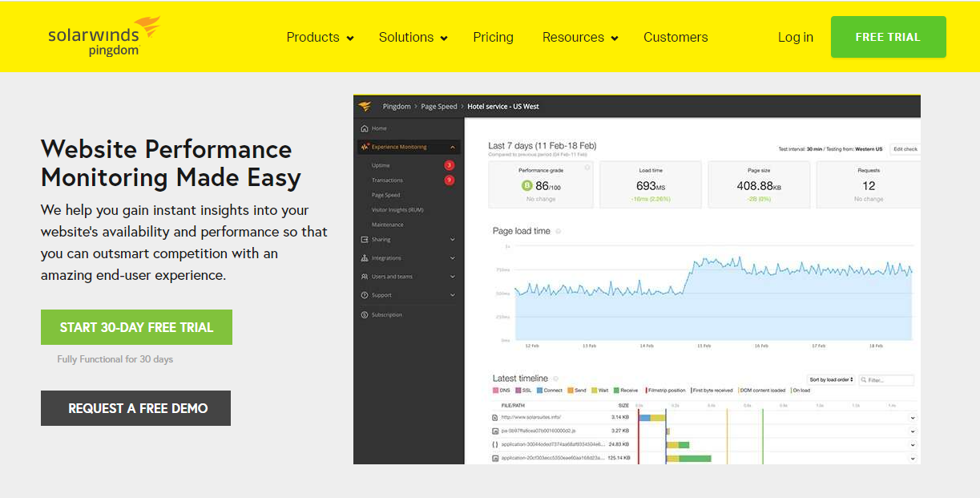Click the Sharing icon in sidebar

click(365, 239)
